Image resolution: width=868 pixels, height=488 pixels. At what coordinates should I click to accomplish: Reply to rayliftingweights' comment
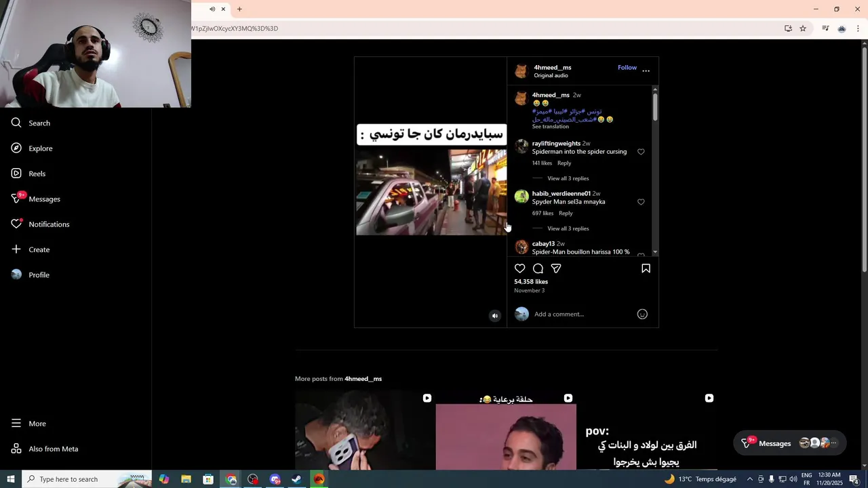tap(564, 163)
